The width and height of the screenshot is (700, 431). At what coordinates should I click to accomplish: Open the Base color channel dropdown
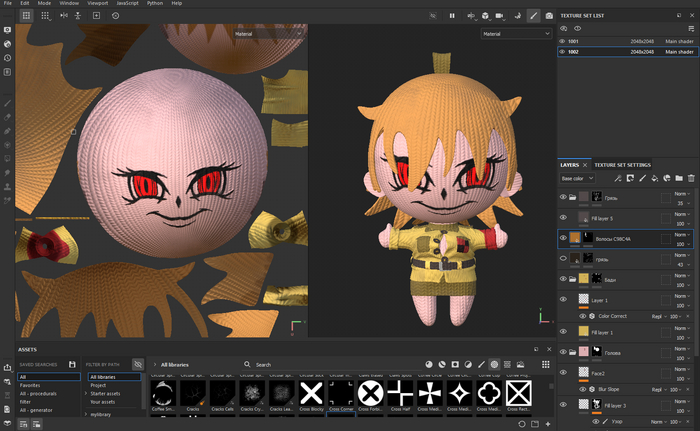click(x=577, y=178)
